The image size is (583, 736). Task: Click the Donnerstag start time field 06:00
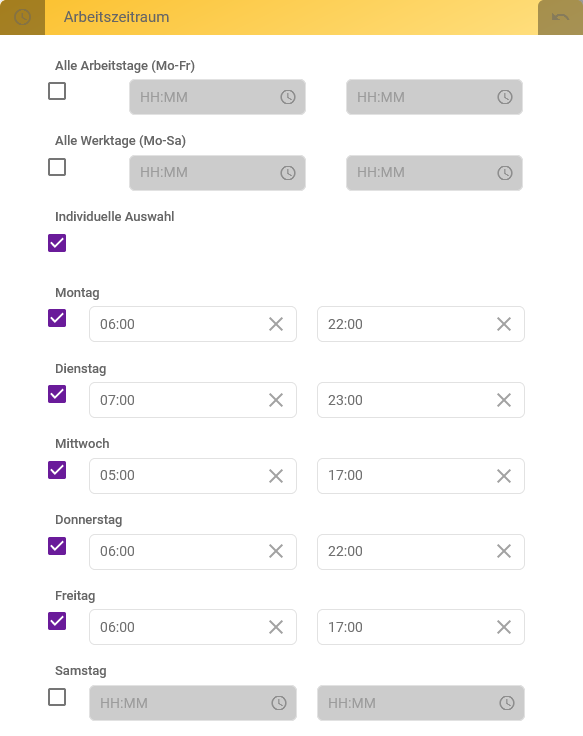click(193, 552)
